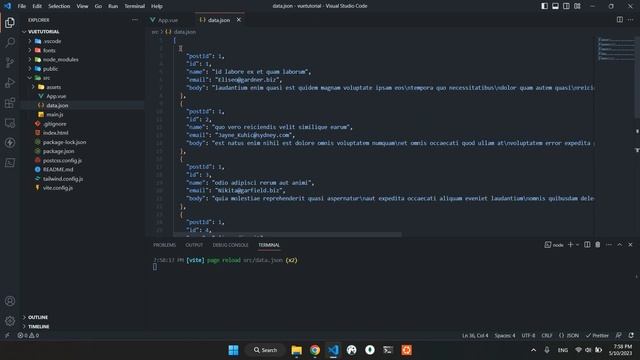The width and height of the screenshot is (640, 360).
Task: Switch to the DEBUG CONSOLE tab
Action: coord(230,245)
